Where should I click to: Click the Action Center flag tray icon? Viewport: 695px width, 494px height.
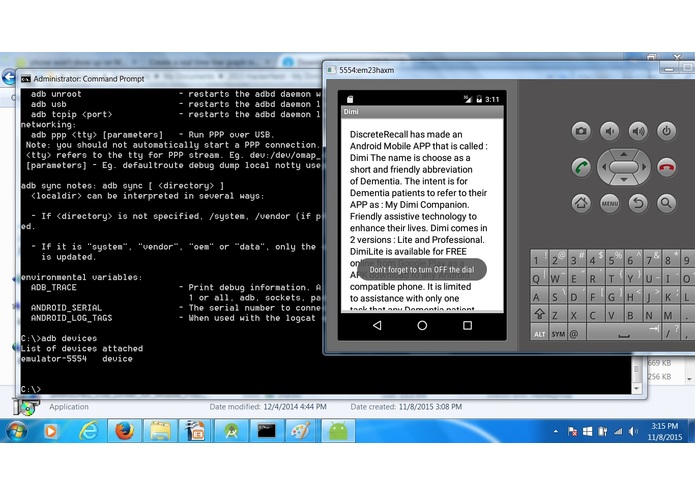pyautogui.click(x=572, y=431)
